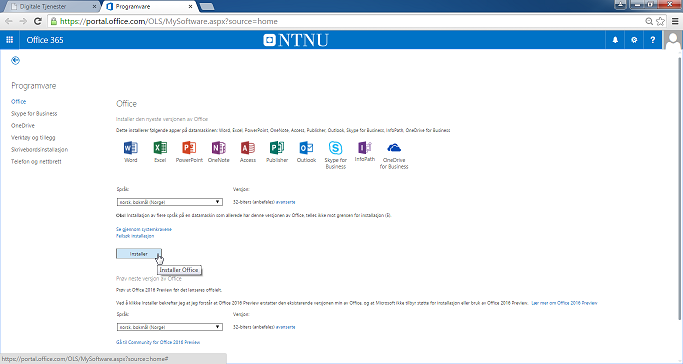Go forward in browser history
683x364 pixels.
pos(23,21)
